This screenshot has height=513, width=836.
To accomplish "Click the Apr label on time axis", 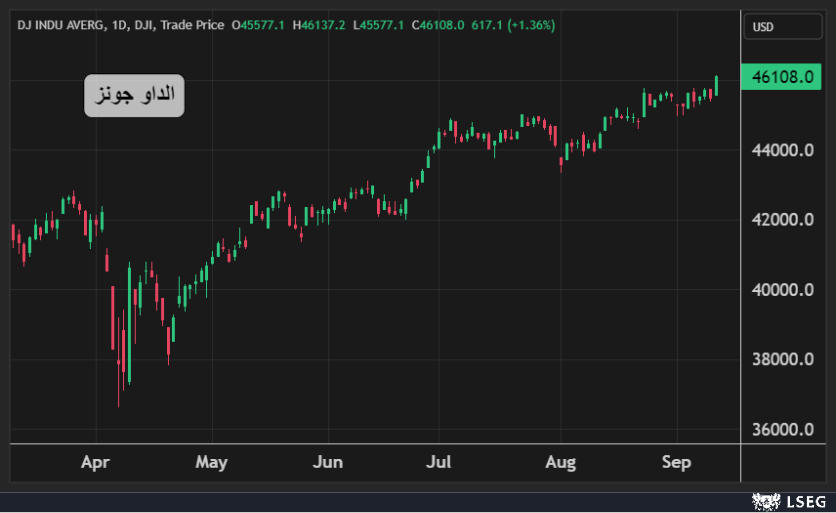I will pyautogui.click(x=96, y=462).
